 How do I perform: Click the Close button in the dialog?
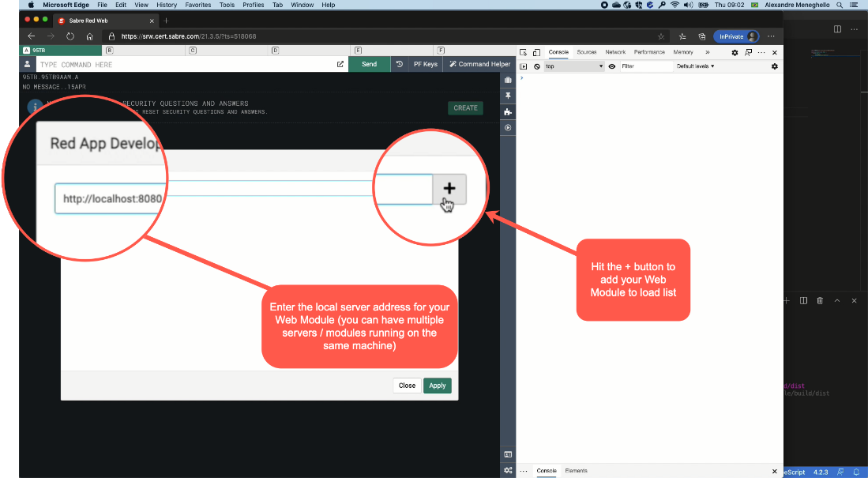(x=407, y=386)
